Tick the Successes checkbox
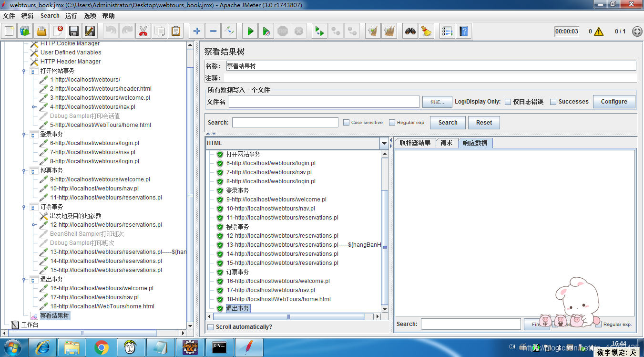This screenshot has height=357, width=644. click(553, 102)
